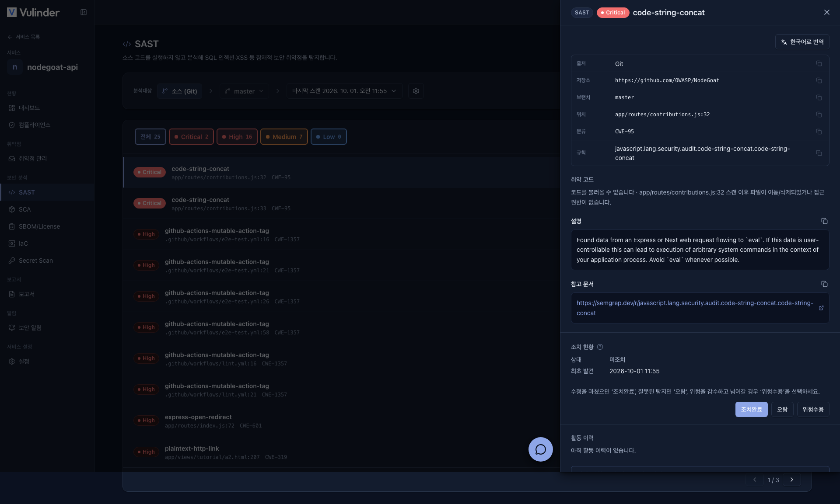Viewport: 840px width, 504px height.
Task: Mark finding as 조치완료
Action: coord(751,410)
